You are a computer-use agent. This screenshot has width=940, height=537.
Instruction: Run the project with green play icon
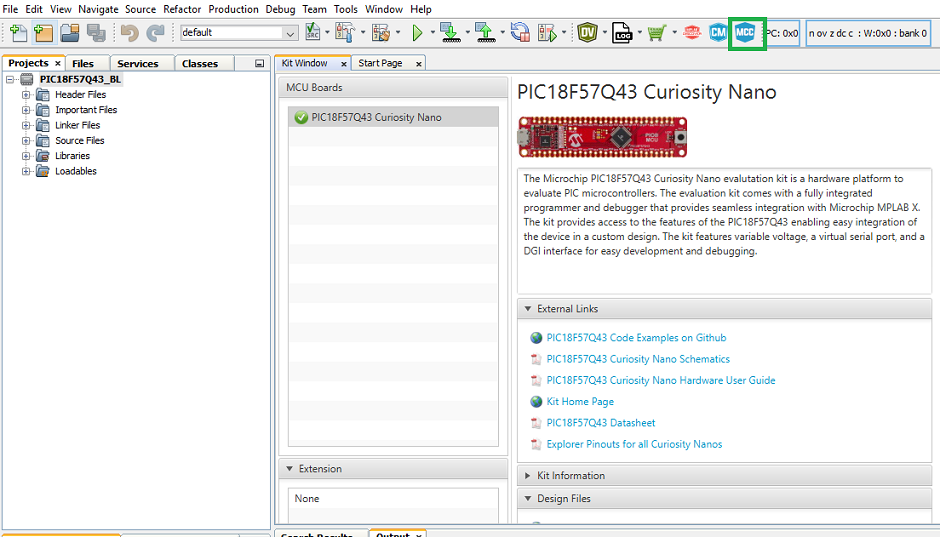tap(418, 33)
